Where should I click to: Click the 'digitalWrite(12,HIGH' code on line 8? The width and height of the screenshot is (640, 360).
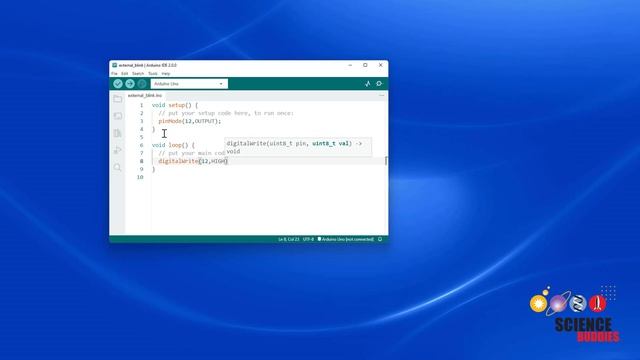point(193,161)
